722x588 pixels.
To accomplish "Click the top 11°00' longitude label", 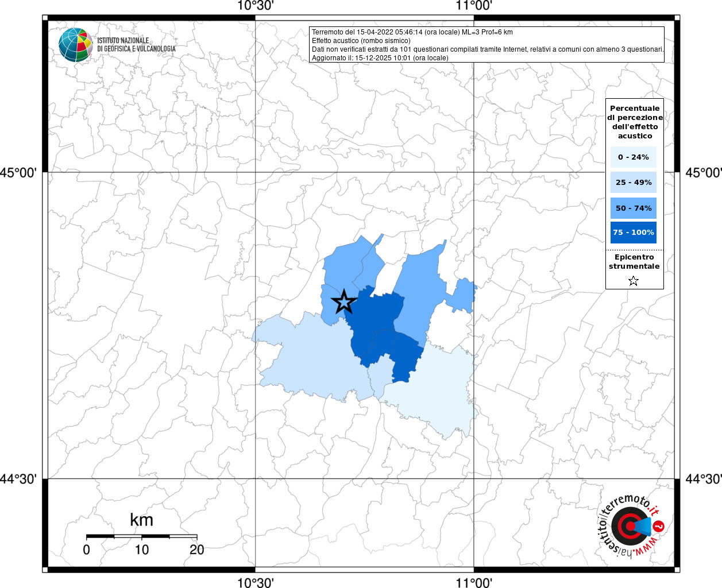I will [474, 6].
